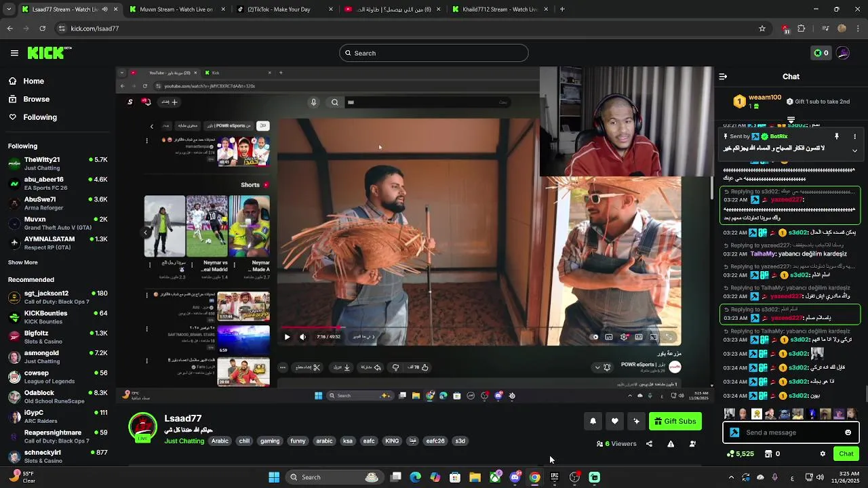The image size is (868, 488).
Task: Open Odablock recommended channel
Action: tap(58, 396)
